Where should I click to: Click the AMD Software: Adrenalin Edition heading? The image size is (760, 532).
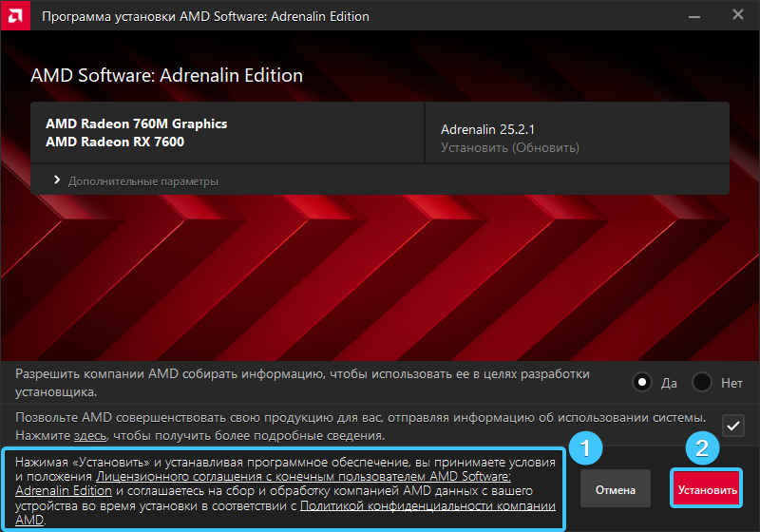tap(167, 76)
